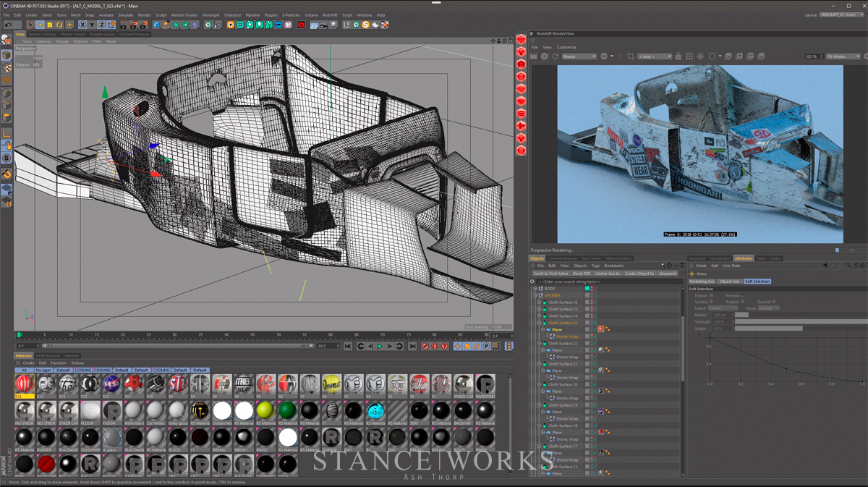Open the Fit Window dropdown
The height and width of the screenshot is (487, 868).
pyautogui.click(x=843, y=56)
